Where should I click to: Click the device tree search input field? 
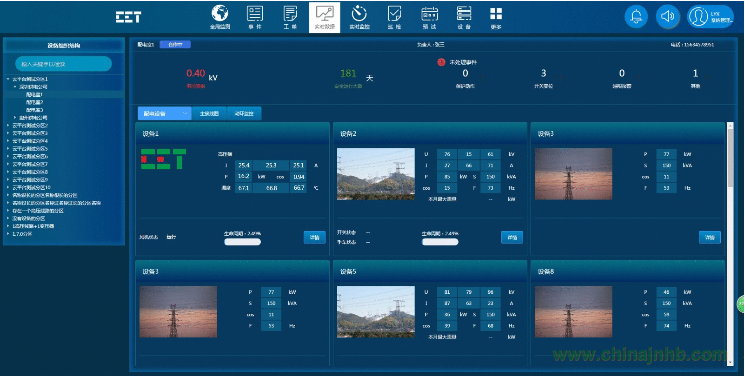(x=64, y=64)
